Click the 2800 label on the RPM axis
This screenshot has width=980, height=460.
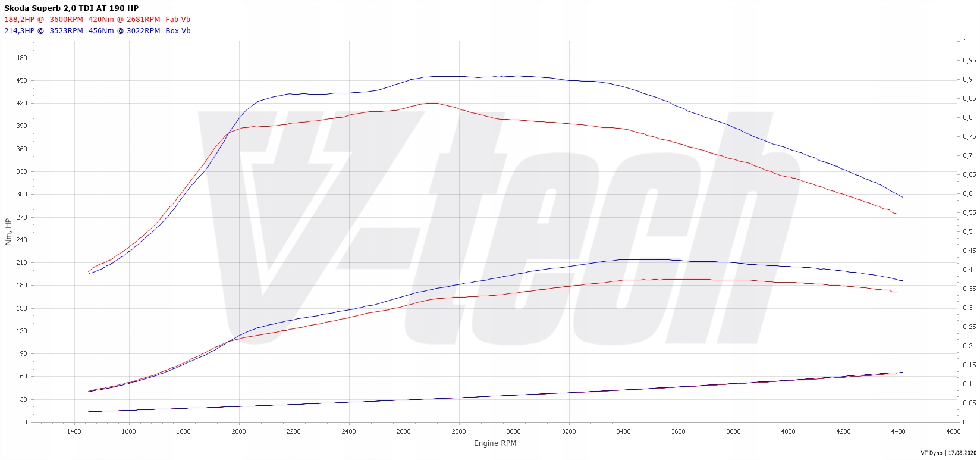pos(458,431)
